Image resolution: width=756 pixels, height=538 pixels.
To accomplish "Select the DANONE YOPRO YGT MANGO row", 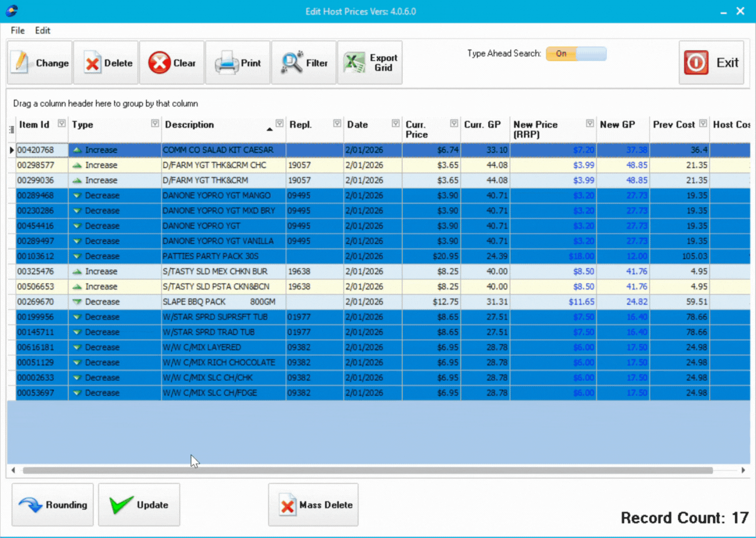I will pos(218,195).
